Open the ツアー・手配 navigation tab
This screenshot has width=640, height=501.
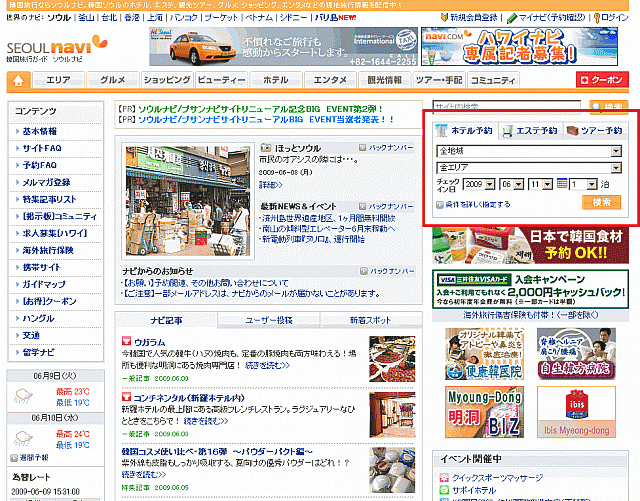click(439, 80)
